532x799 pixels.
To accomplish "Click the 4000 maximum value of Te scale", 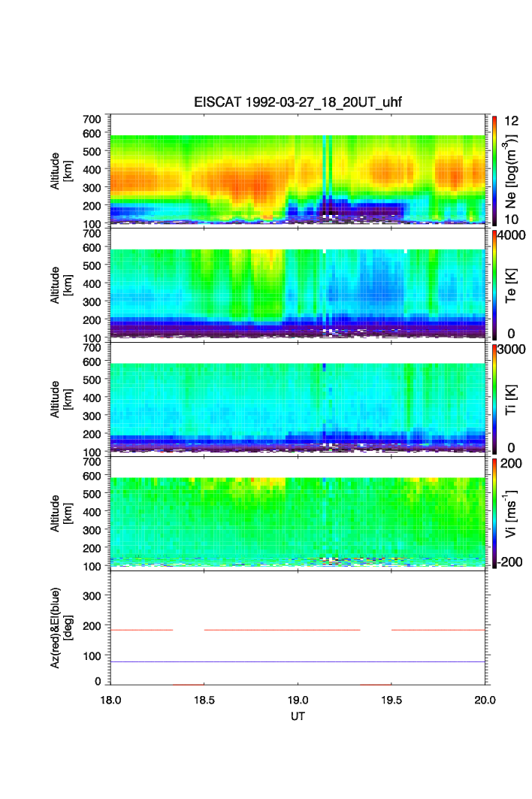I will [511, 235].
